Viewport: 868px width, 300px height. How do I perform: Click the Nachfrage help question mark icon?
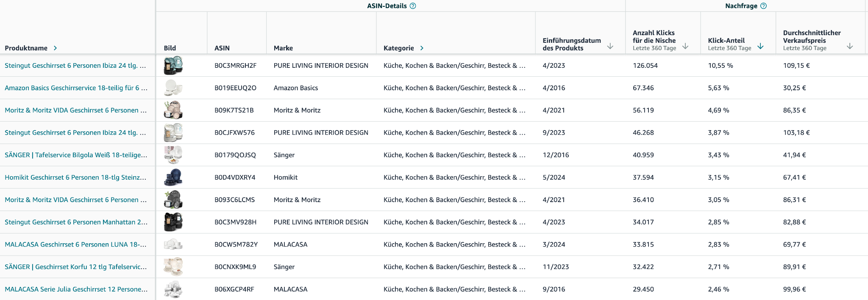coord(763,6)
